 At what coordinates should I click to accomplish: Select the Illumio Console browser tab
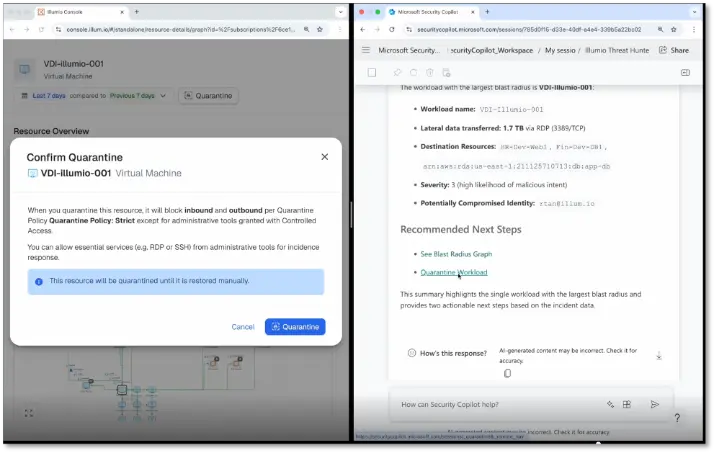(81, 12)
